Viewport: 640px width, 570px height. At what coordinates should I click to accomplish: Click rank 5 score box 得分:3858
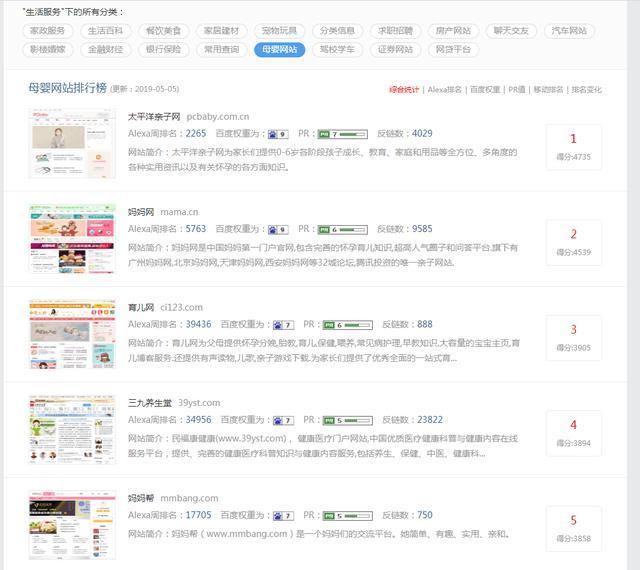[573, 529]
